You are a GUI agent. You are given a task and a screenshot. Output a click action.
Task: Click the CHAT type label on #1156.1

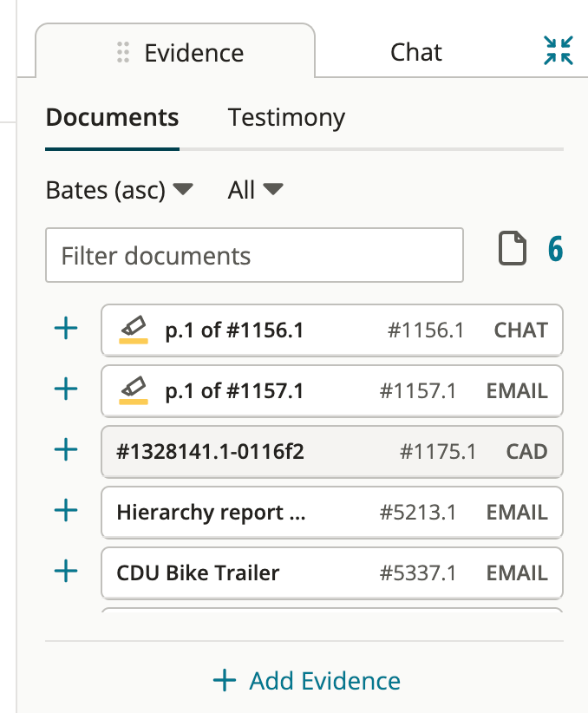pos(520,330)
